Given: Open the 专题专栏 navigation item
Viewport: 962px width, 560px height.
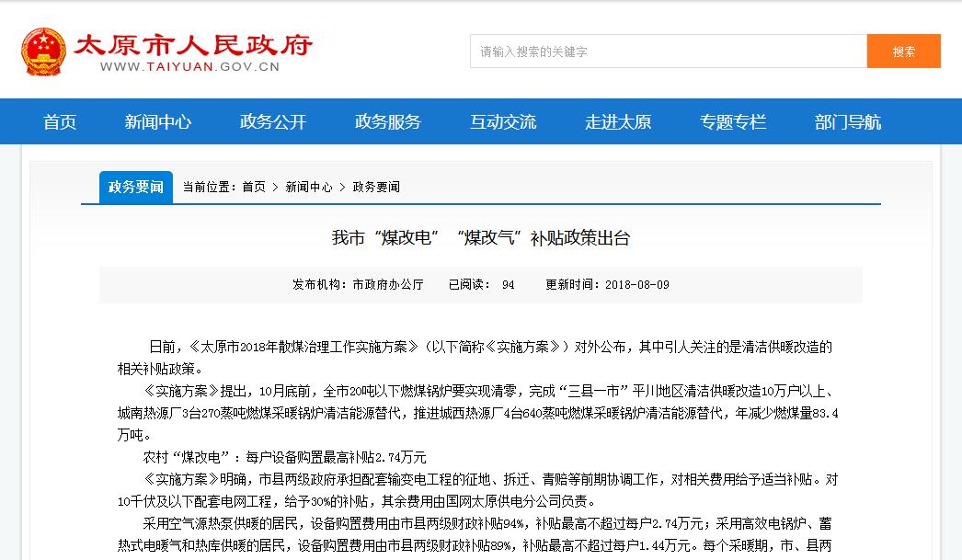Looking at the screenshot, I should (733, 121).
